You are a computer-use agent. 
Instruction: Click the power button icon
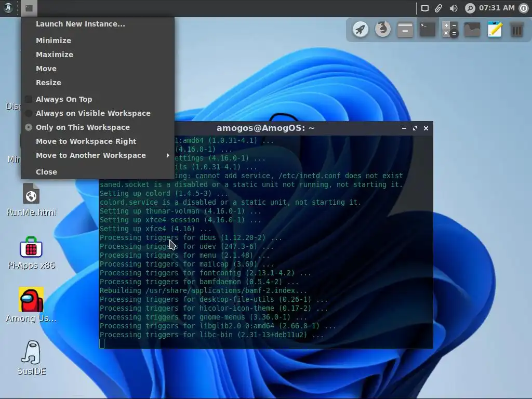[524, 8]
